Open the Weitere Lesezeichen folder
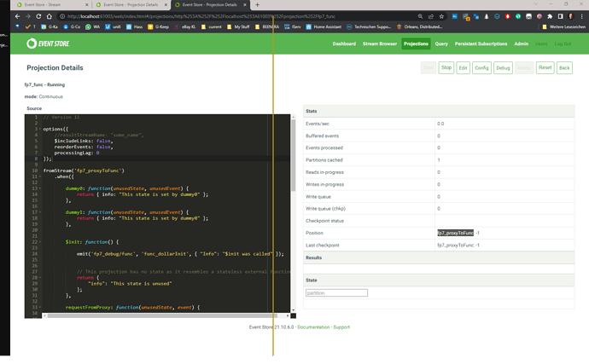The width and height of the screenshot is (589, 364). pyautogui.click(x=564, y=27)
